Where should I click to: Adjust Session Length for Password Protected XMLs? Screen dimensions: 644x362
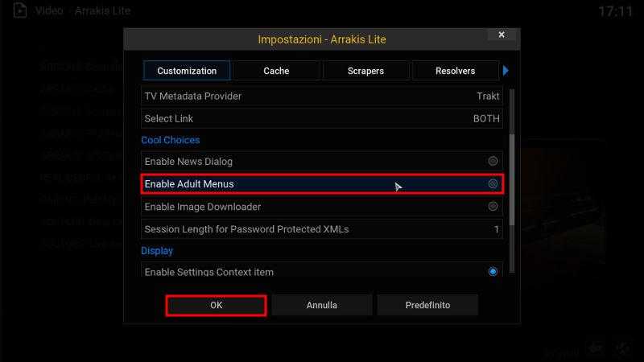321,229
